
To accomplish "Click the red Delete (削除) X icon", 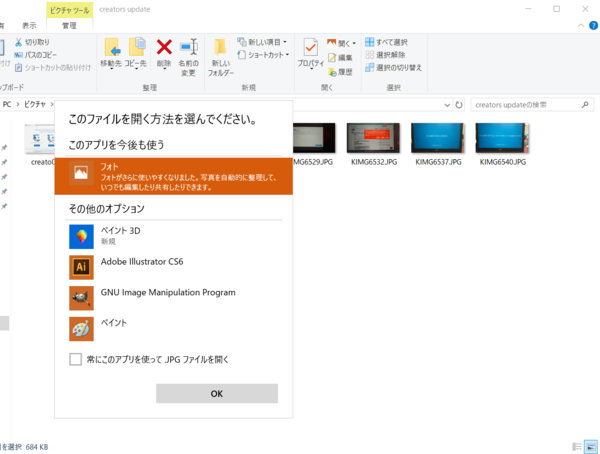I will tap(164, 47).
